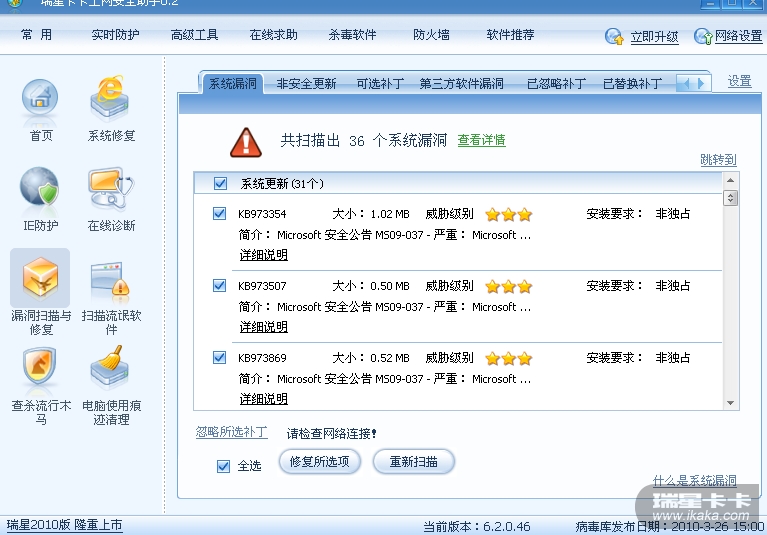Open the 查看详情 link
The width and height of the screenshot is (767, 535).
(x=481, y=140)
